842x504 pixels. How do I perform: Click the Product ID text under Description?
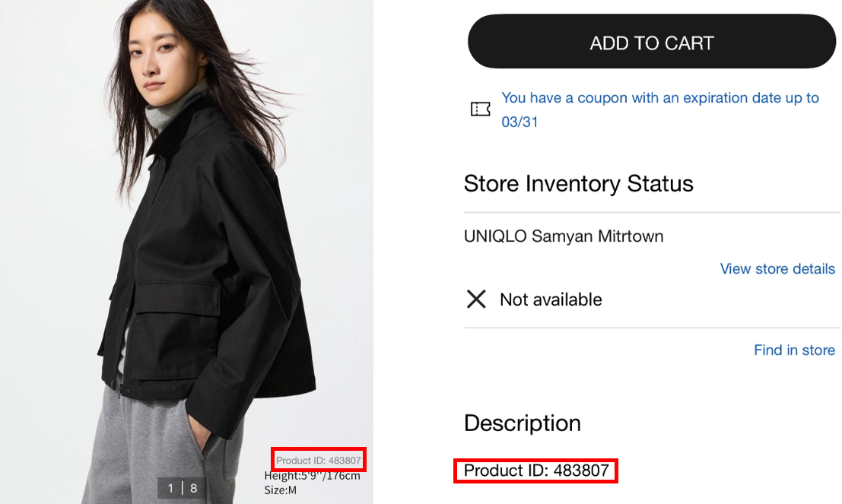(536, 471)
